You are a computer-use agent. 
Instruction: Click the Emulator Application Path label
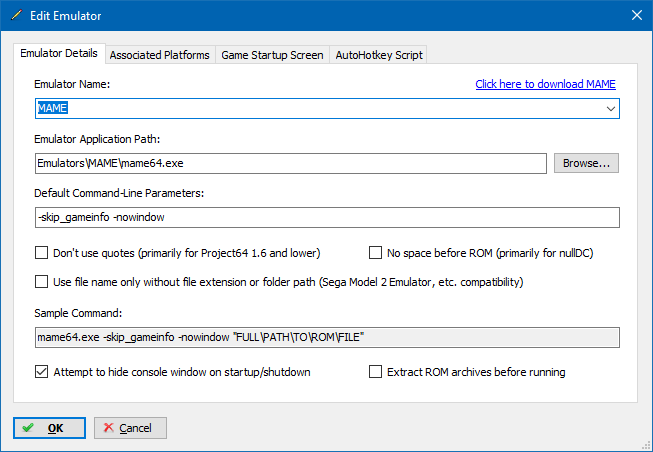(x=97, y=139)
